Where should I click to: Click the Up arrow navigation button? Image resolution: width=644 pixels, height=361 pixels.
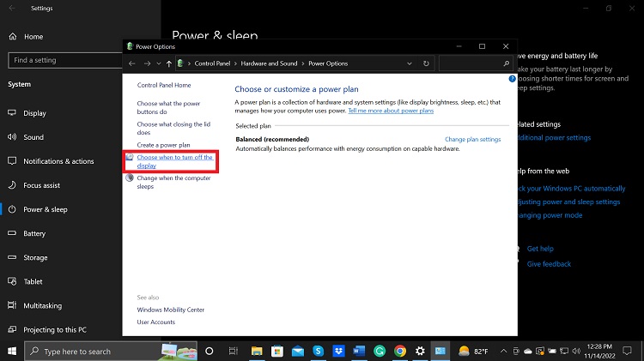click(169, 63)
